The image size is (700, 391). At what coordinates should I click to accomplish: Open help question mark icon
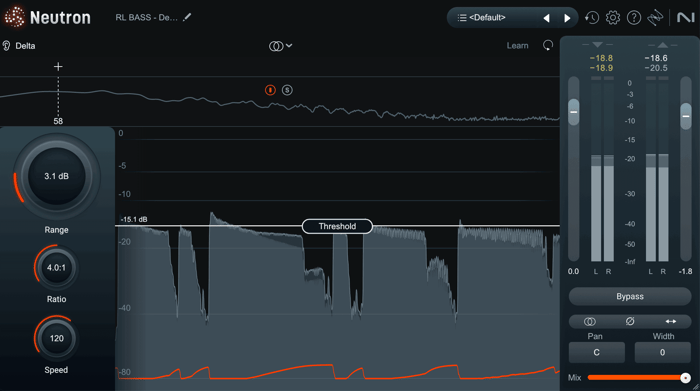pos(634,18)
